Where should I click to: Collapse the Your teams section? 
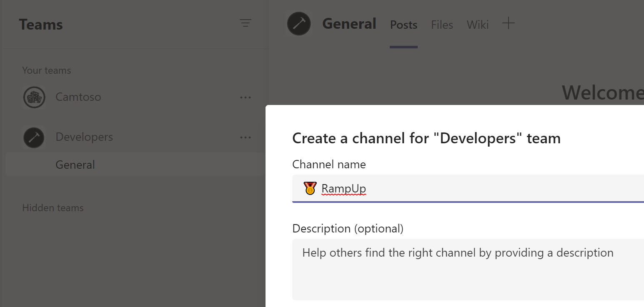tap(47, 70)
